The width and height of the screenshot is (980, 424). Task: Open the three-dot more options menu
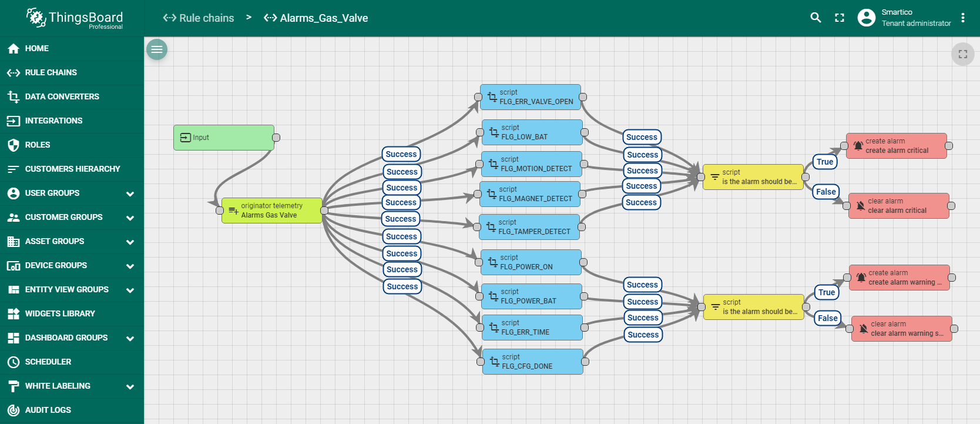[x=963, y=18]
